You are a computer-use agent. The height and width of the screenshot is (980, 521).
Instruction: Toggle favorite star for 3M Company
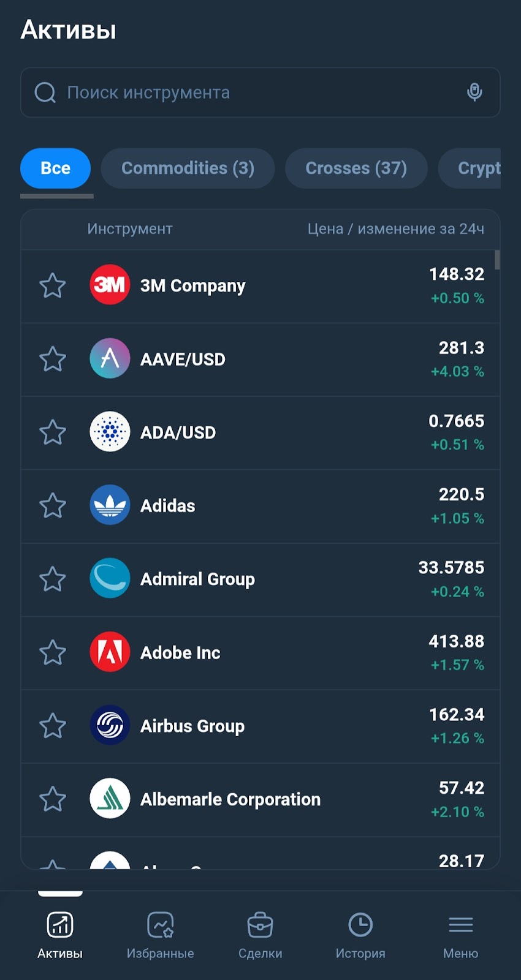[53, 285]
